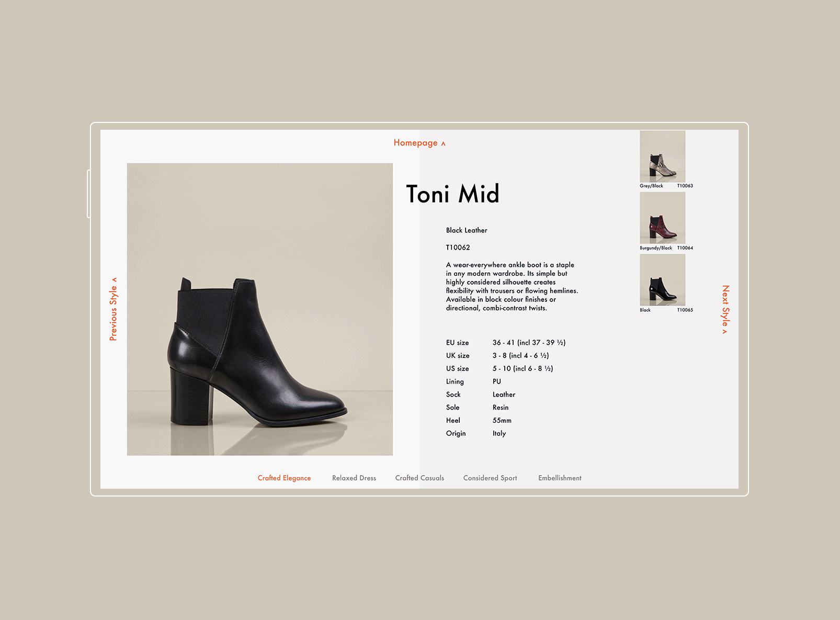Screen dimensions: 840x620
Task: Click the T10065 style code label
Action: (685, 310)
